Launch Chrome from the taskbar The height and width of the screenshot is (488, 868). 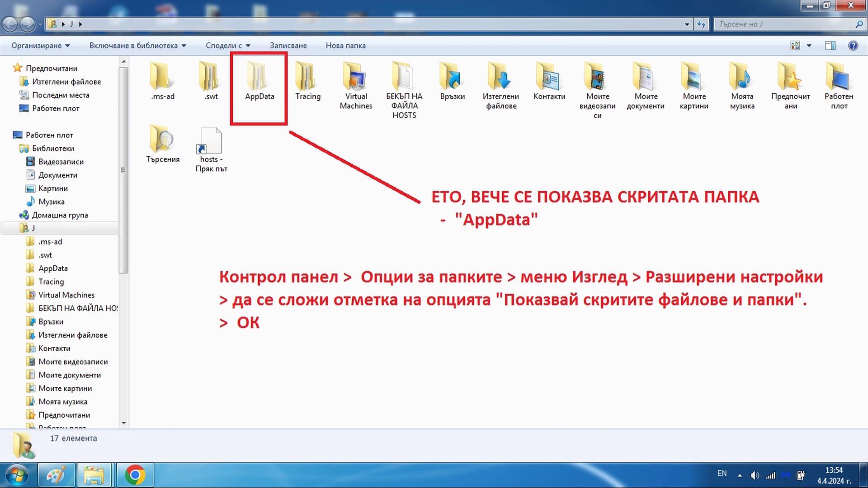click(x=135, y=475)
